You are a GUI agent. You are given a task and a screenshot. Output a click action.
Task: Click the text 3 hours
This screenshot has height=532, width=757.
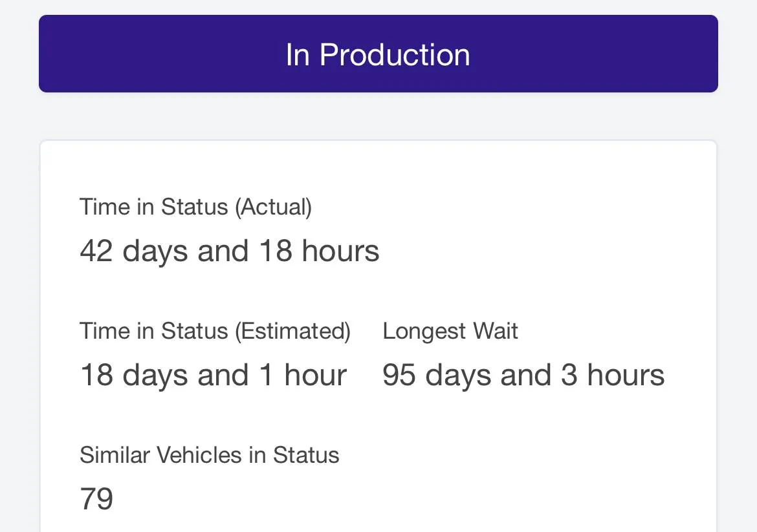613,376
